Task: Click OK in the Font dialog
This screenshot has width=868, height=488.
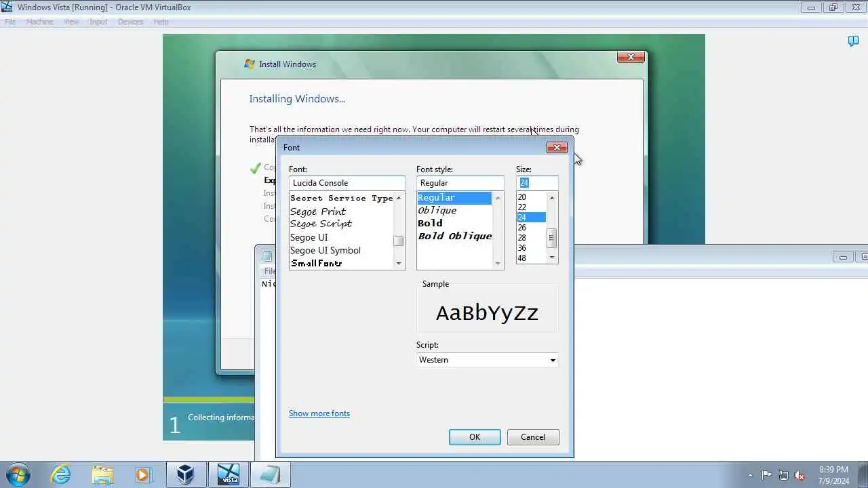Action: (x=475, y=437)
